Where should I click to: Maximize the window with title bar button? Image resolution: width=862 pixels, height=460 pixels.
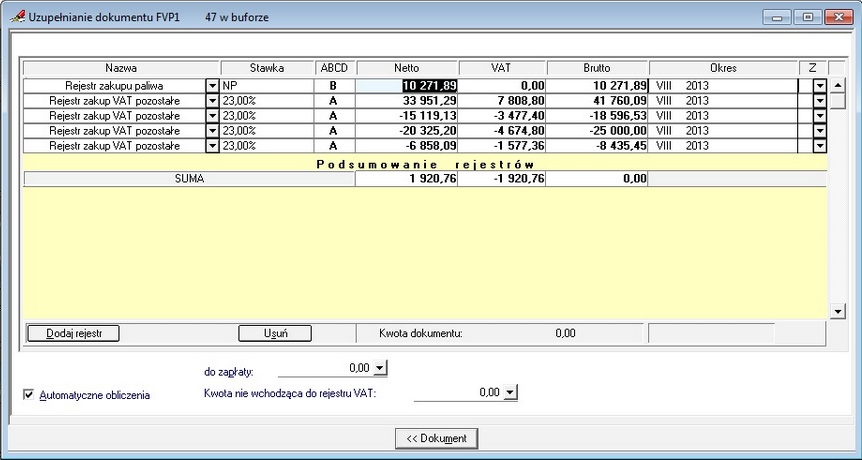click(x=808, y=17)
